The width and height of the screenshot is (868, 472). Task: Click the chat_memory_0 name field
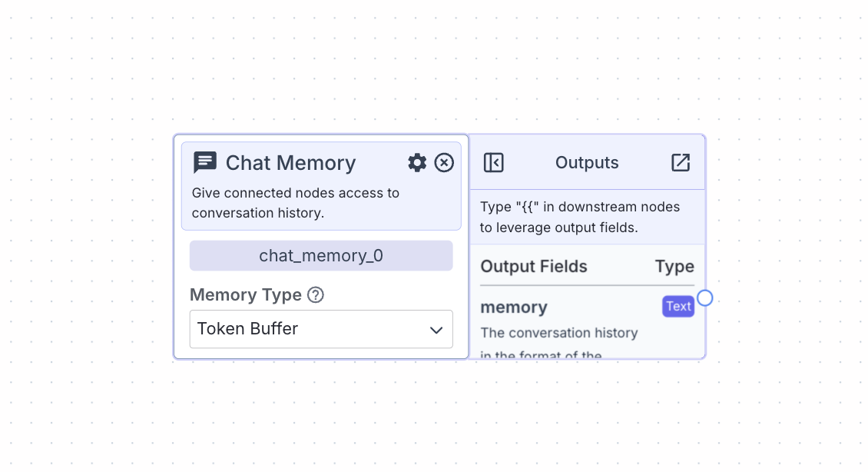pos(321,255)
